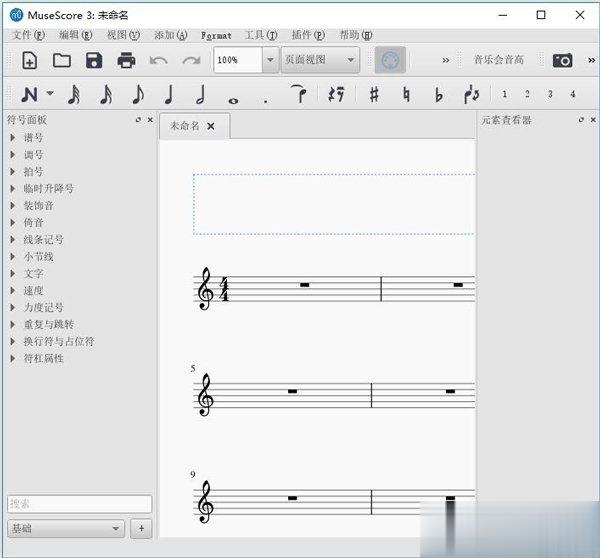Open a score with the folder icon
Image resolution: width=600 pixels, height=558 pixels.
pyautogui.click(x=62, y=60)
